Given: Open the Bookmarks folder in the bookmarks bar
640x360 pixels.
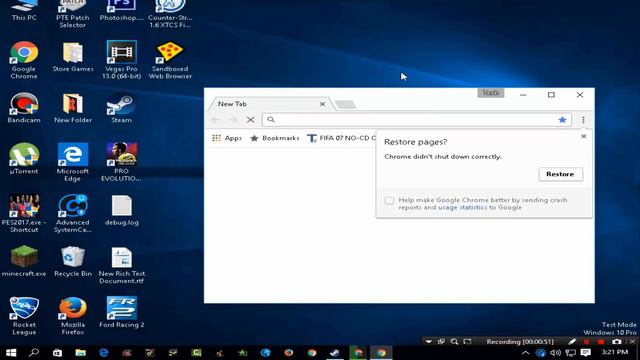Looking at the screenshot, I should (x=274, y=138).
